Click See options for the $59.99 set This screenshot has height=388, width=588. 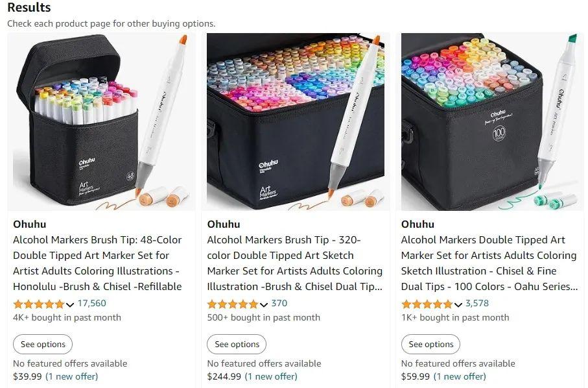click(431, 345)
